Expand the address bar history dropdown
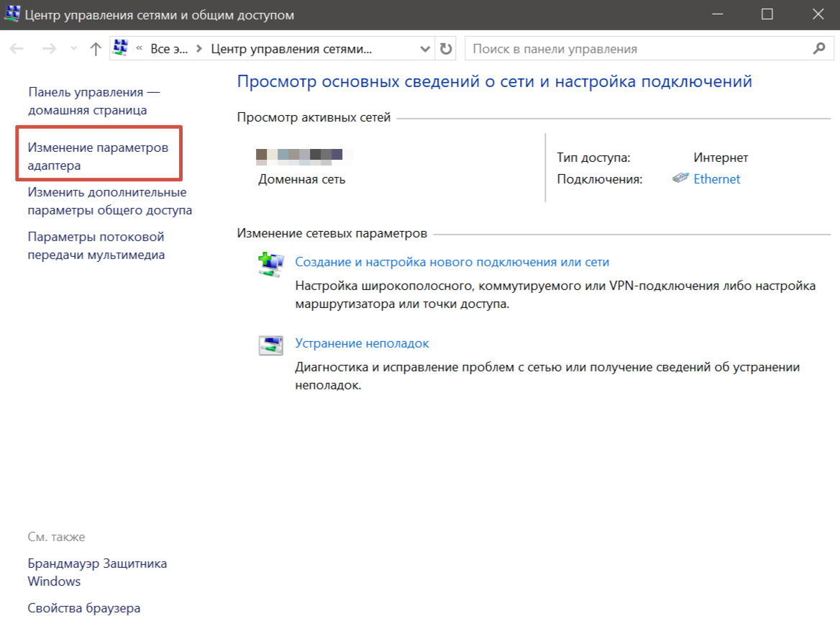840x629 pixels. coord(424,49)
